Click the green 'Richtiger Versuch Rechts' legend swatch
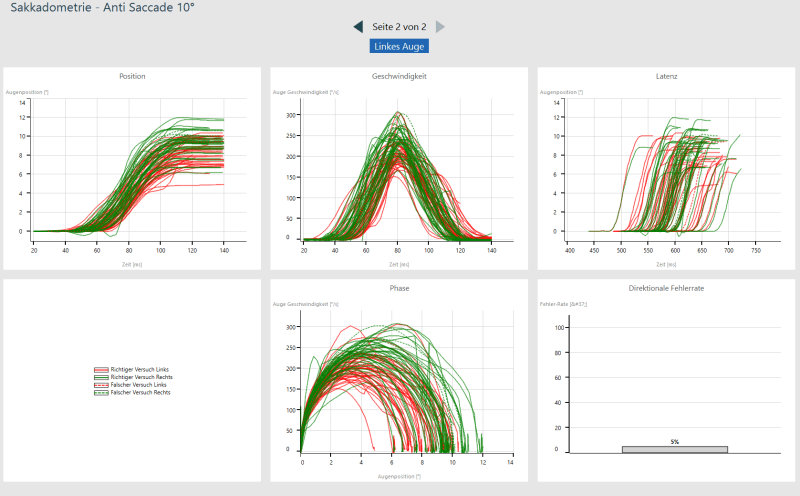800x496 pixels. pos(100,378)
